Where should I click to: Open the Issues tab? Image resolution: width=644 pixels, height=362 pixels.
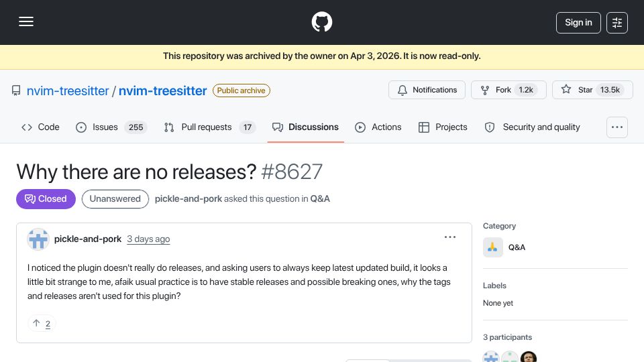point(111,127)
